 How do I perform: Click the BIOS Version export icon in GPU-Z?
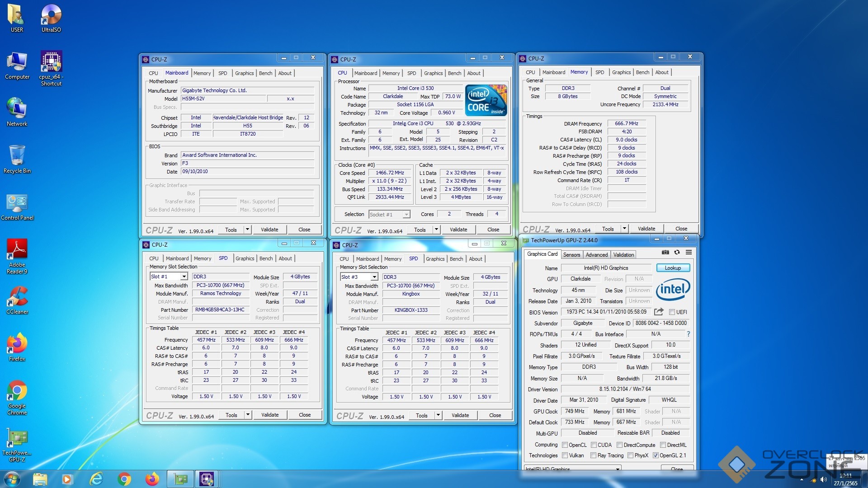point(659,312)
